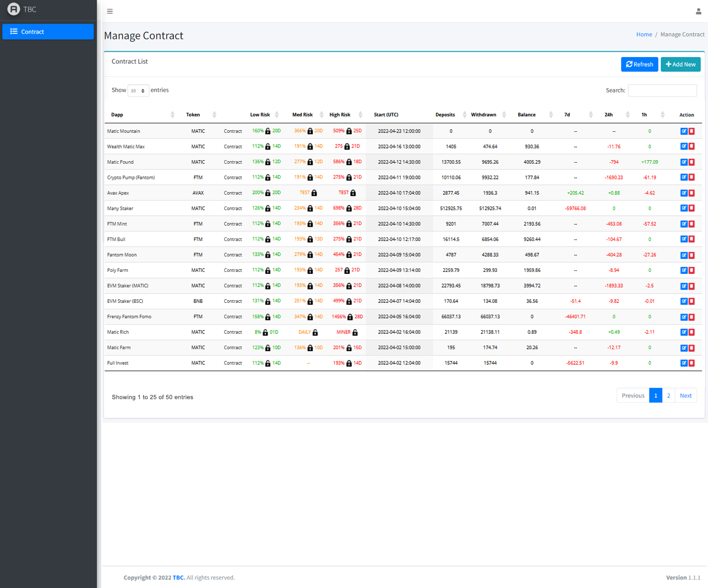
Task: Click the Add New button
Action: [680, 64]
